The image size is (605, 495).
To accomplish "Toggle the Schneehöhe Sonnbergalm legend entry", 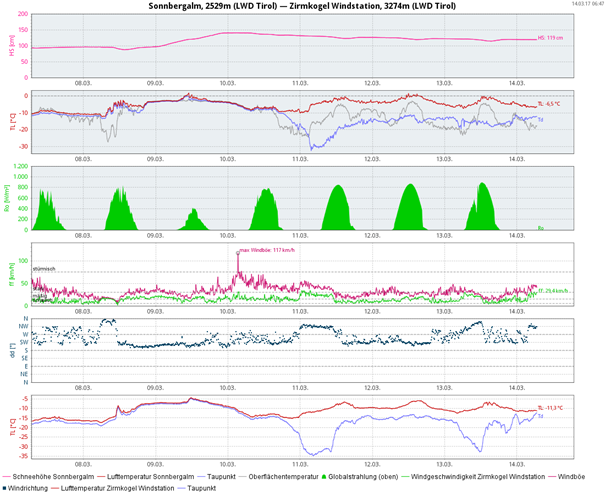I will [x=48, y=477].
